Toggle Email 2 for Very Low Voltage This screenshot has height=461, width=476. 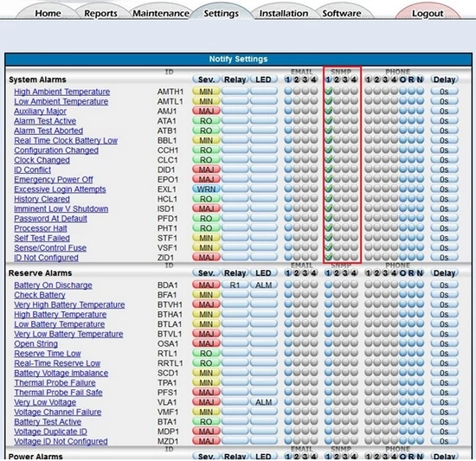tap(297, 401)
